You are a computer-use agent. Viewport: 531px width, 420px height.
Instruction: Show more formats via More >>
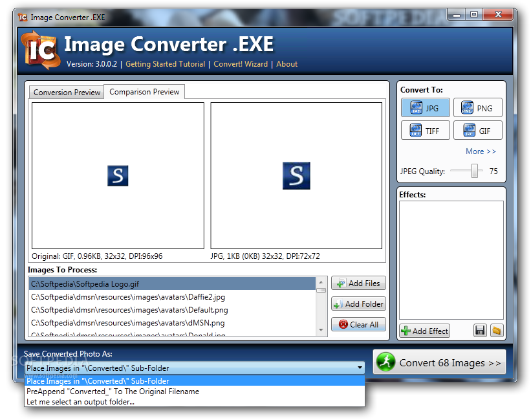click(481, 151)
